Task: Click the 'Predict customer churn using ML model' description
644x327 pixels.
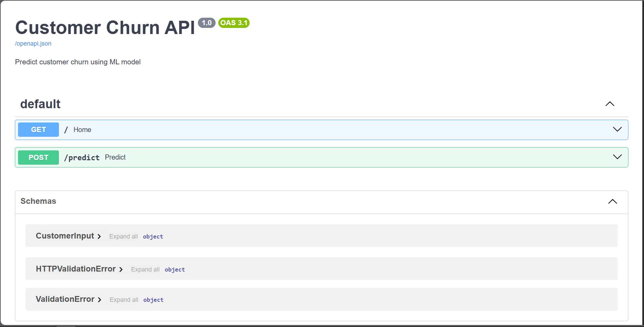Action: pyautogui.click(x=78, y=62)
